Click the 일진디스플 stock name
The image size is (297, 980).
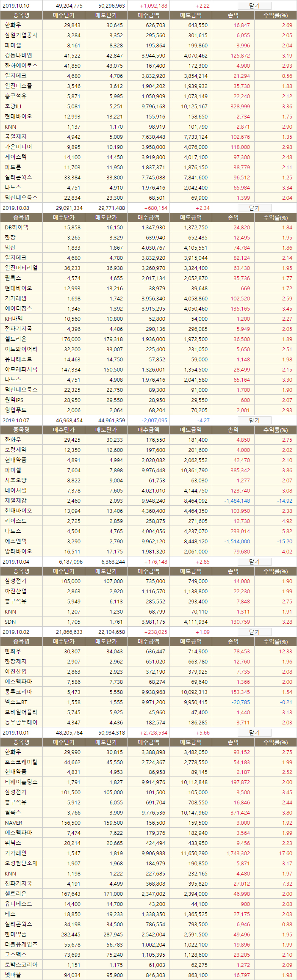tap(18, 86)
